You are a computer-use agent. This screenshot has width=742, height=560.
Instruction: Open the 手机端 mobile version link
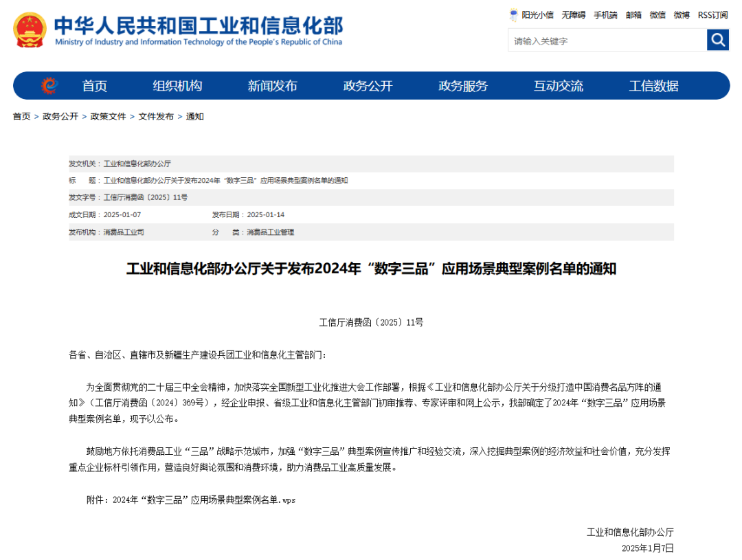[x=605, y=14]
